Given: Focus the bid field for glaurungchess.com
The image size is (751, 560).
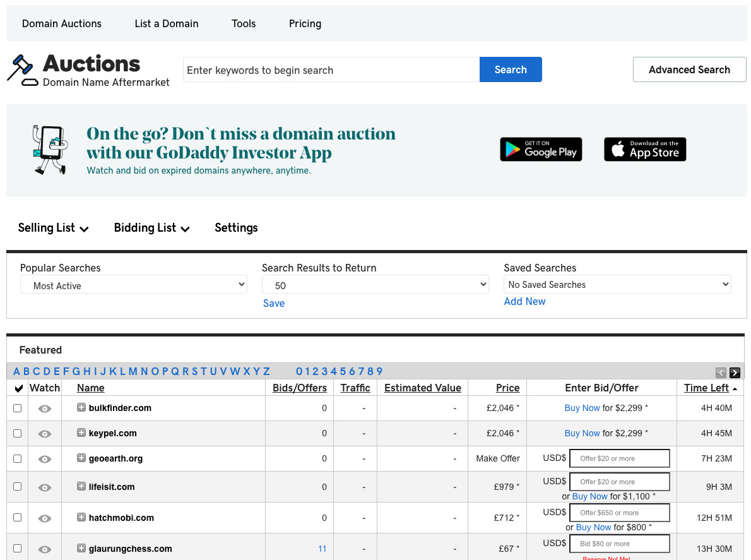Looking at the screenshot, I should pos(620,544).
